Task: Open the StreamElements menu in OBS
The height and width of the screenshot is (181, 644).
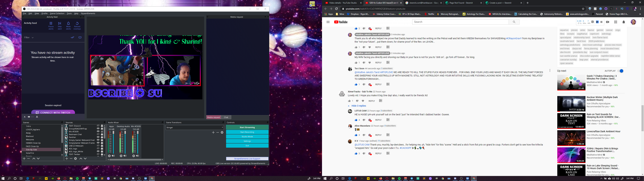Action: pos(88,14)
